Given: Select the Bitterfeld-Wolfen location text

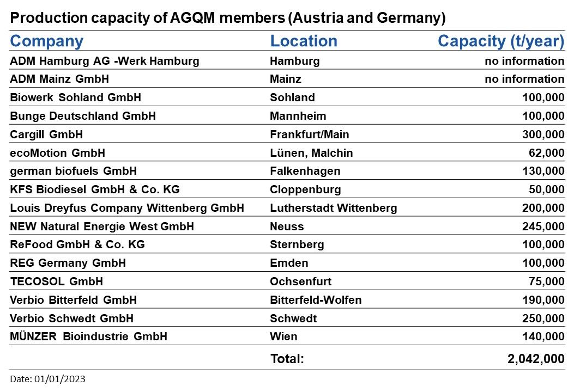Looking at the screenshot, I should click(x=316, y=300).
